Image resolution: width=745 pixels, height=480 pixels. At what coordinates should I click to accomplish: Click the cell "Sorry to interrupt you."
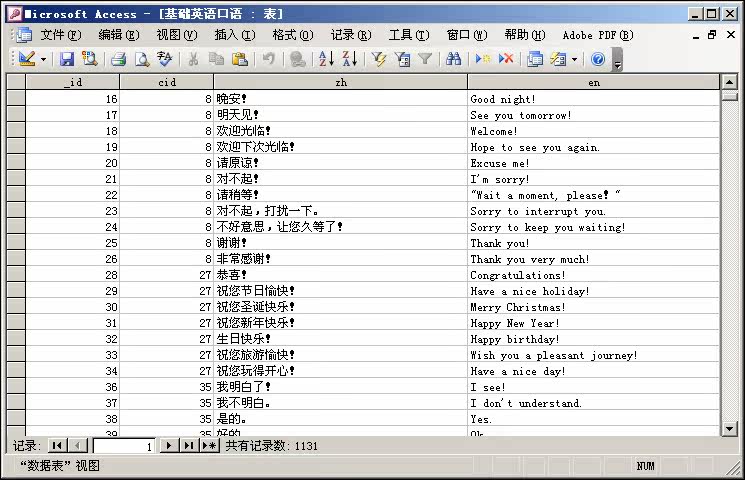pos(593,211)
